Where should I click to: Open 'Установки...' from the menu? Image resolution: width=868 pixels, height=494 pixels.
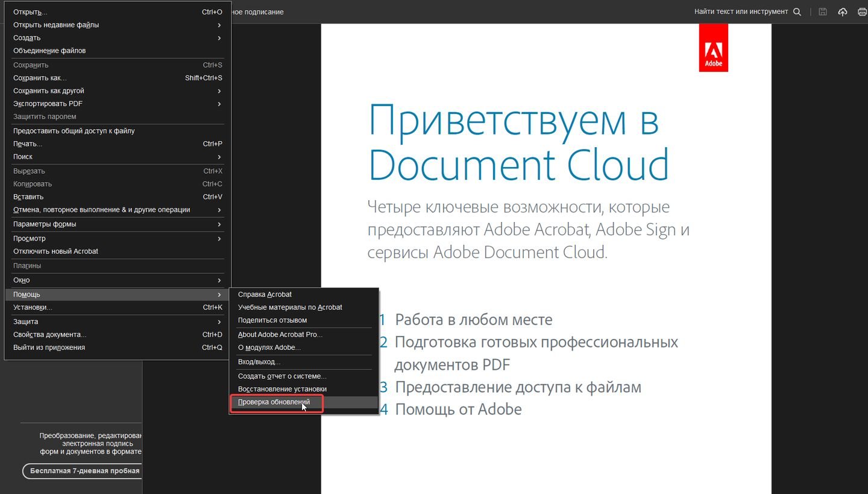point(118,308)
